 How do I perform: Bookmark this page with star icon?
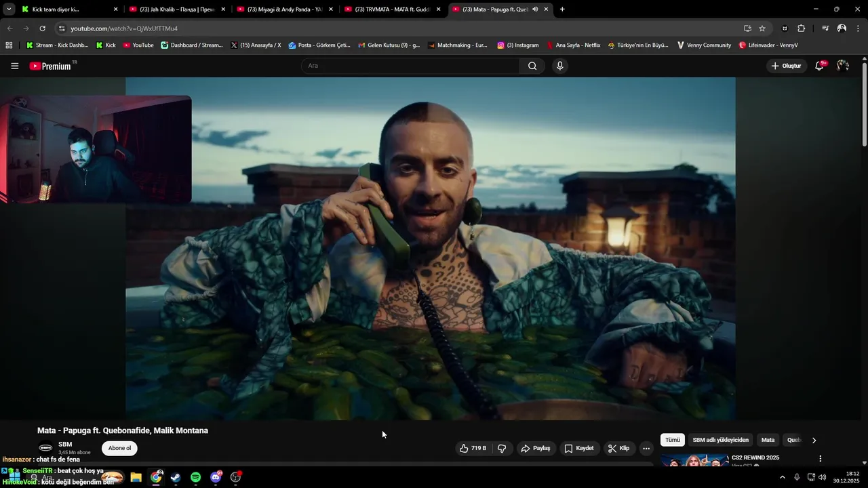coord(762,28)
